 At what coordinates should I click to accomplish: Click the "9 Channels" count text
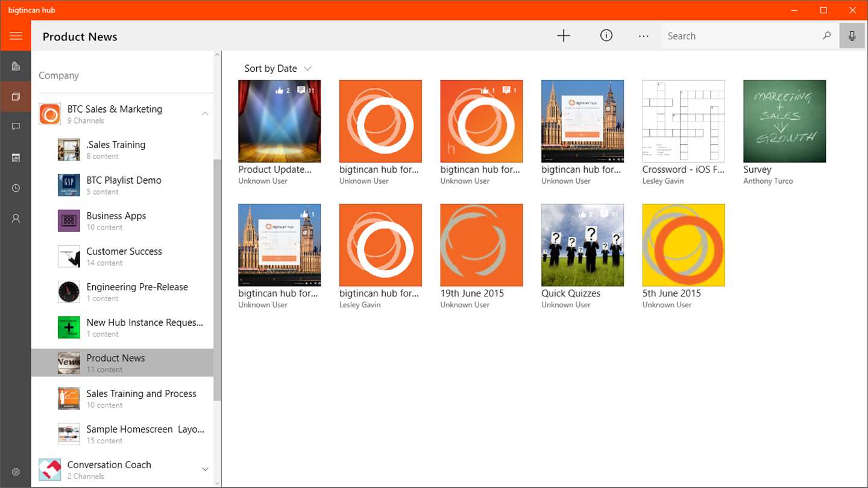click(86, 121)
